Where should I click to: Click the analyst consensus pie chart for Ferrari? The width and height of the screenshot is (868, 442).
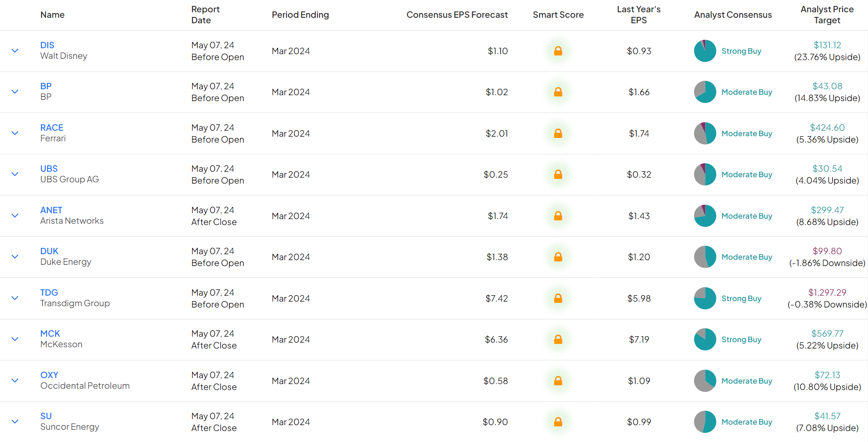coord(705,133)
